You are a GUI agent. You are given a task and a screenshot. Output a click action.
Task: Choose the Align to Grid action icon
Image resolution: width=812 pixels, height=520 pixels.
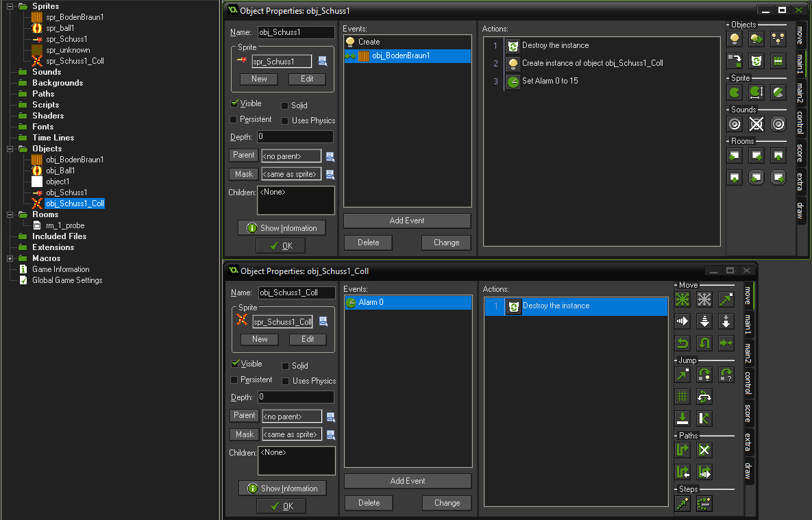(682, 396)
